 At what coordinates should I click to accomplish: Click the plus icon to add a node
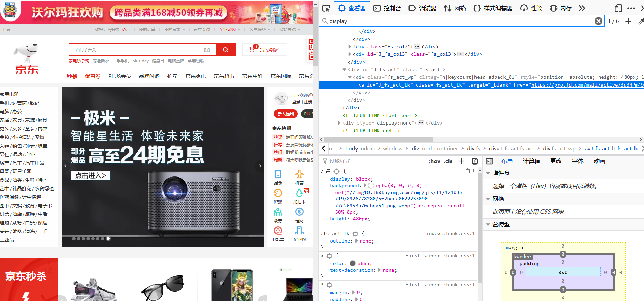[x=628, y=21]
